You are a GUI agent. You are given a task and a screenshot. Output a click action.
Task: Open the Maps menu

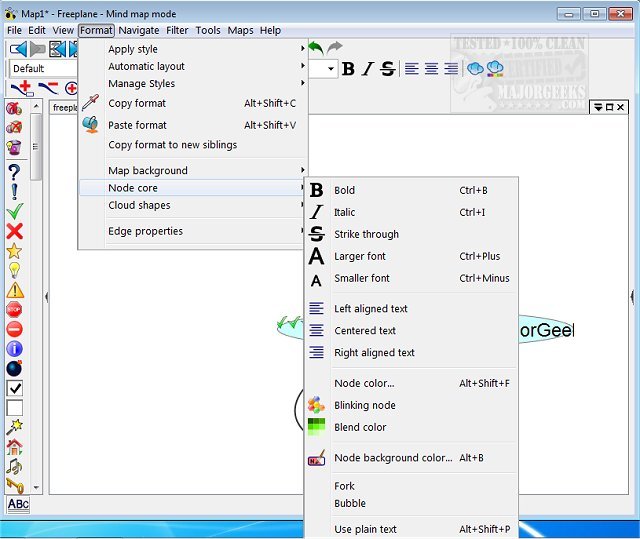(240, 30)
